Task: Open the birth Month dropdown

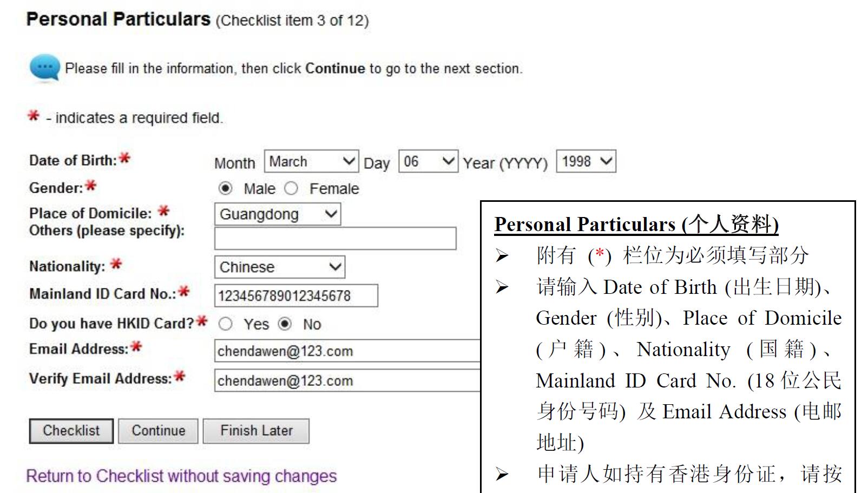Action: [311, 161]
